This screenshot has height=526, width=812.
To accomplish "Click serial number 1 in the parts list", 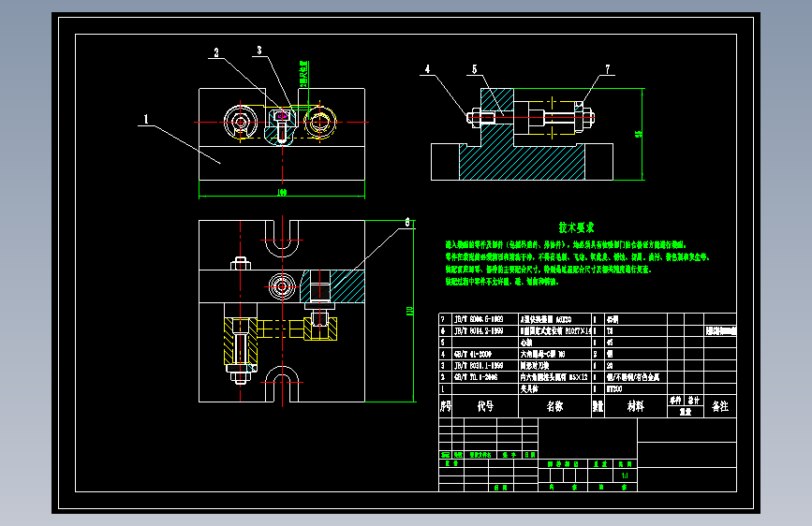I will click(x=442, y=388).
